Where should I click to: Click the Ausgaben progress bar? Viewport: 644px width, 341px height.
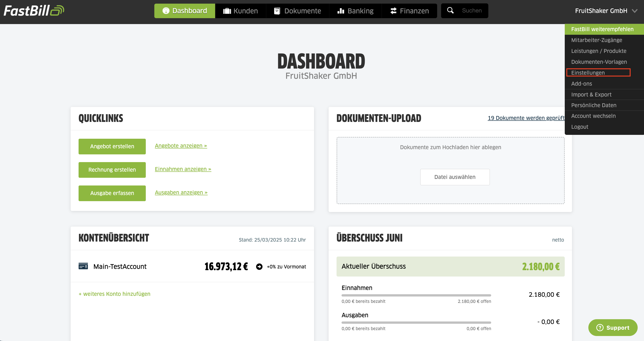416,323
